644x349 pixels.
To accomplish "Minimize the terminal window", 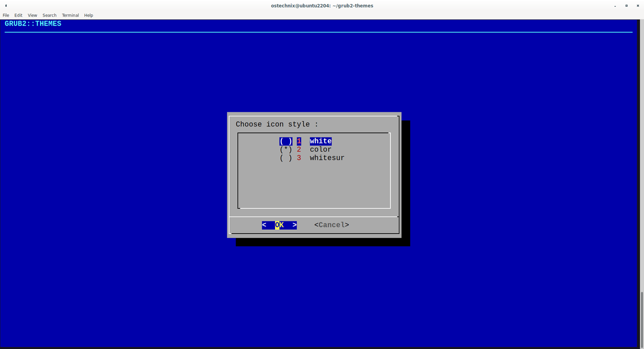I will click(615, 6).
